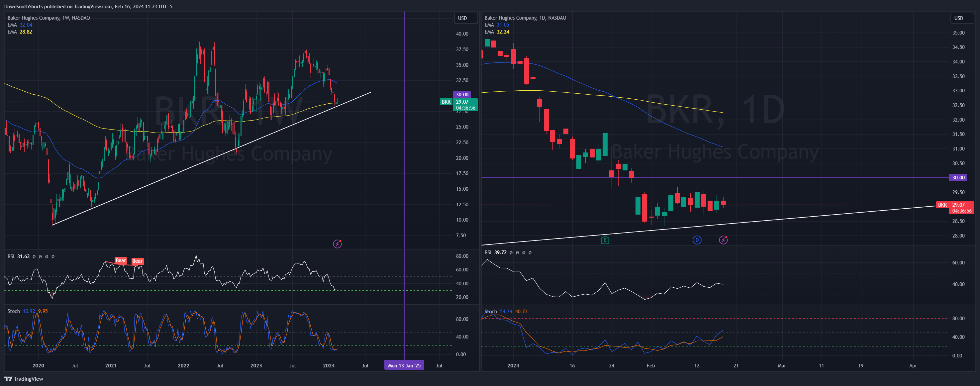Click the first red Bear divergence label
This screenshot has width=980, height=386.
[x=121, y=260]
